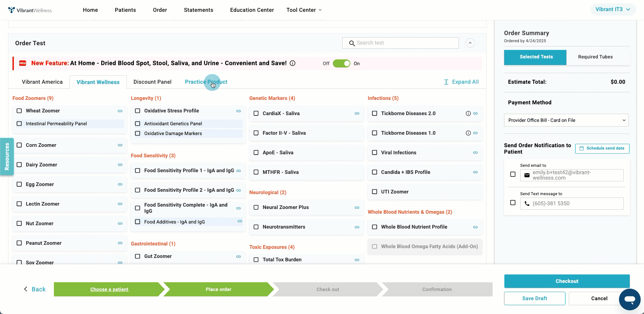The height and width of the screenshot is (314, 644).
Task: Click the search magnifier icon
Action: coord(352,43)
